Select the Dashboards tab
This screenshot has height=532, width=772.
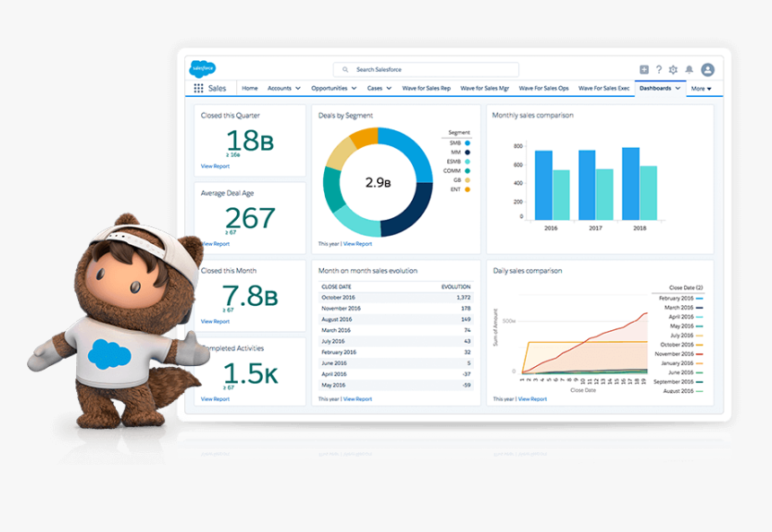(654, 88)
